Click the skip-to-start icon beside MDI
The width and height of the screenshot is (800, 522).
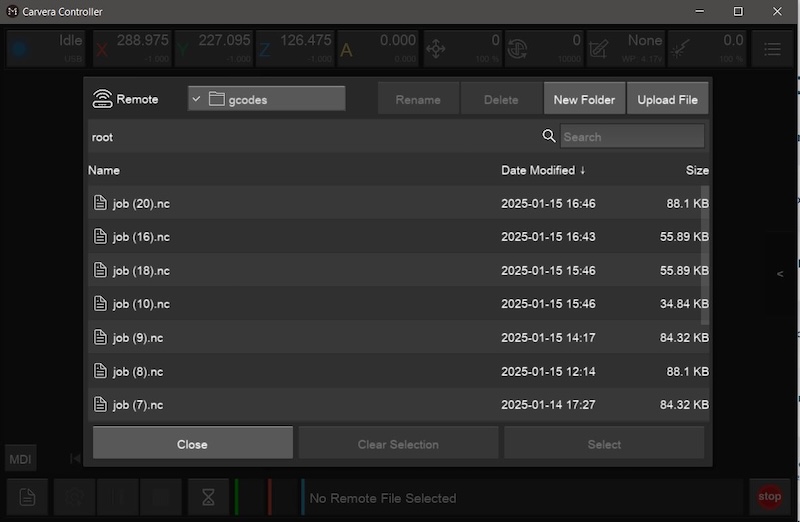[74, 459]
